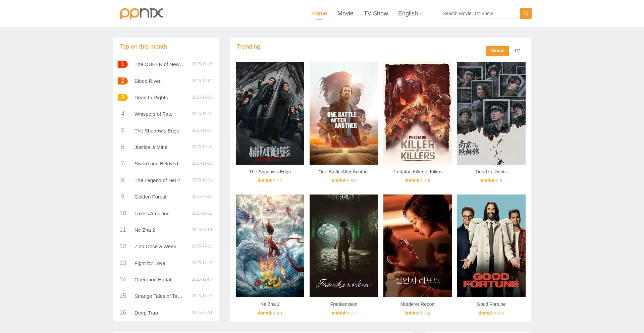Image resolution: width=644 pixels, height=333 pixels.
Task: Open the Predator: Killer of Killers poster
Action: coord(417,113)
